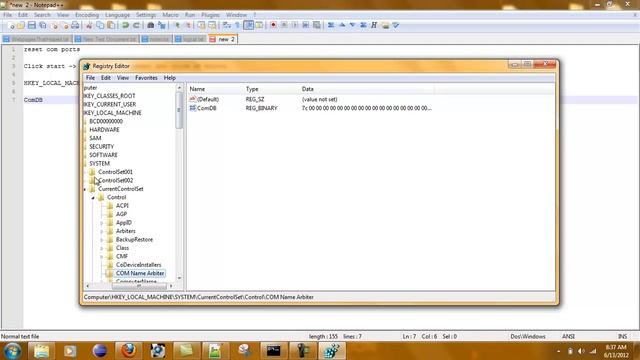Expand the CMF registry key
The height and width of the screenshot is (360, 640).
[102, 257]
